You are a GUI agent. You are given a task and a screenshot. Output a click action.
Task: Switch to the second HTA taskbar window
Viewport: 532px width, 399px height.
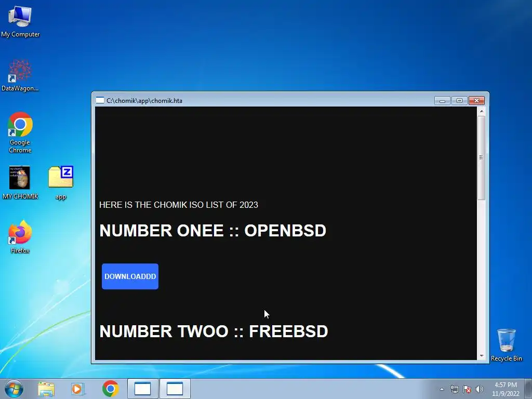175,389
